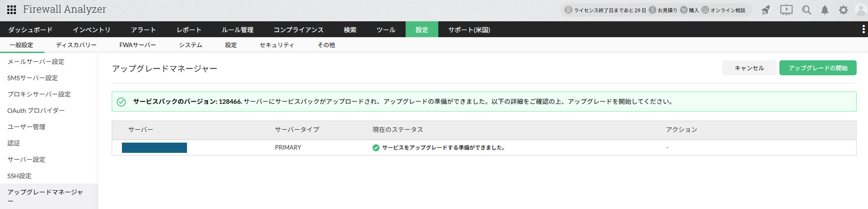
Task: Click the settings gear icon
Action: point(843,10)
